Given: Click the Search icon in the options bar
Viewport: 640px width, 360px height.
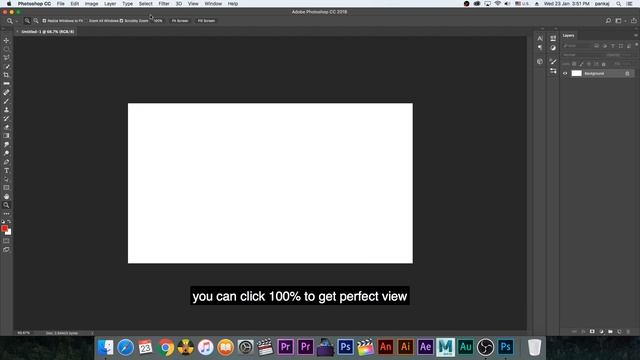Looking at the screenshot, I should [608, 20].
